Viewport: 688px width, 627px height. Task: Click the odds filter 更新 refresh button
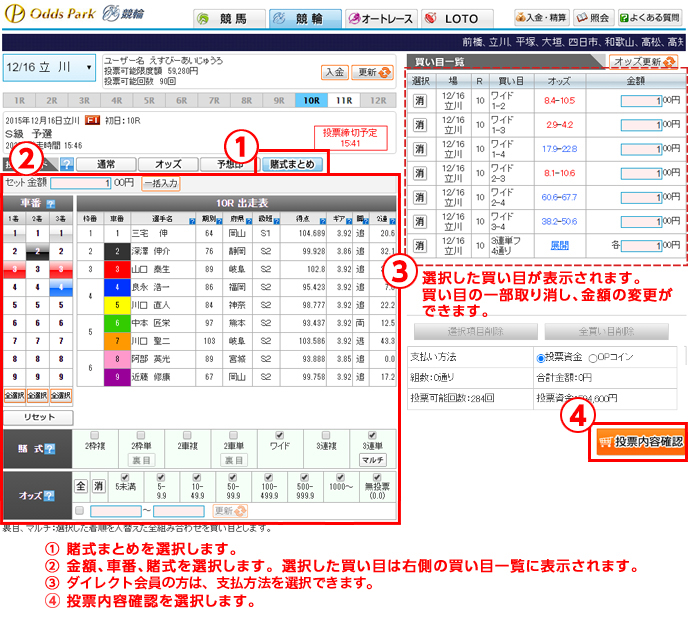pyautogui.click(x=230, y=511)
